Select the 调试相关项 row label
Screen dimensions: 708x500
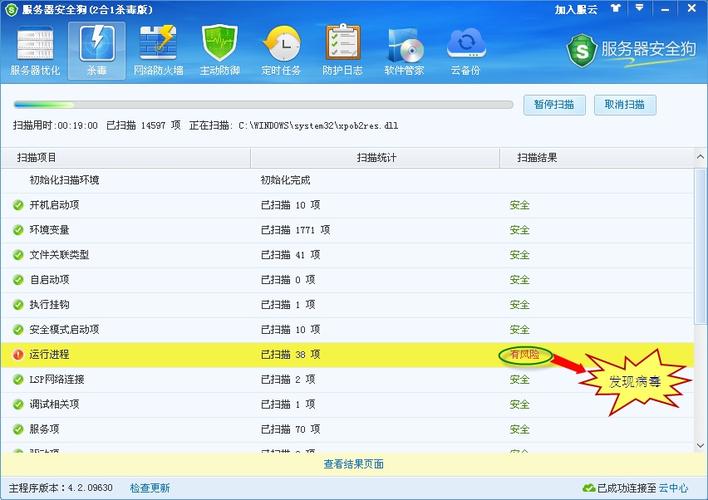tap(54, 404)
